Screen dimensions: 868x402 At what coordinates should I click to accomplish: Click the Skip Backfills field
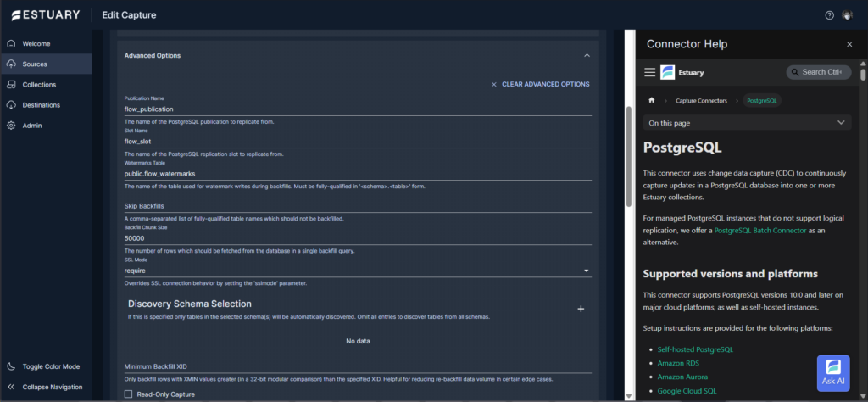pyautogui.click(x=358, y=206)
